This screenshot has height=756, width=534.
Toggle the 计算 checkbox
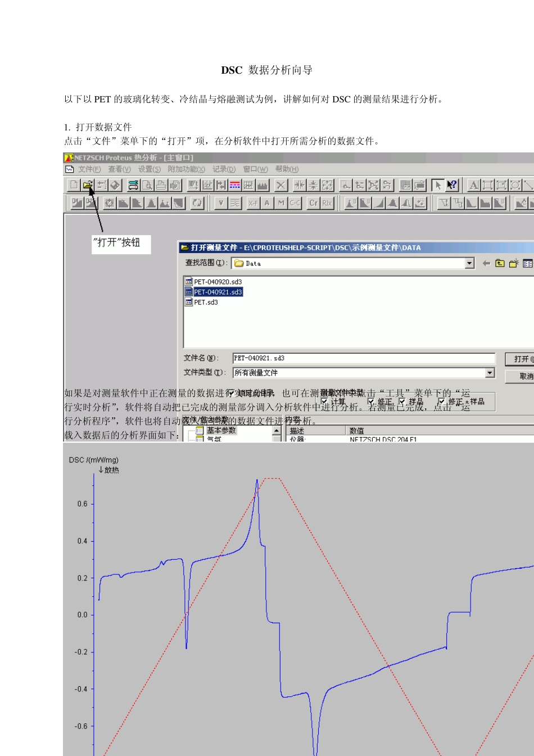tap(324, 401)
